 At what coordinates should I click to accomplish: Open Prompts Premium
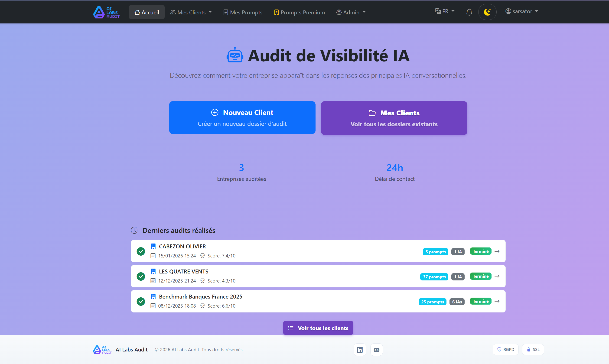click(x=299, y=12)
